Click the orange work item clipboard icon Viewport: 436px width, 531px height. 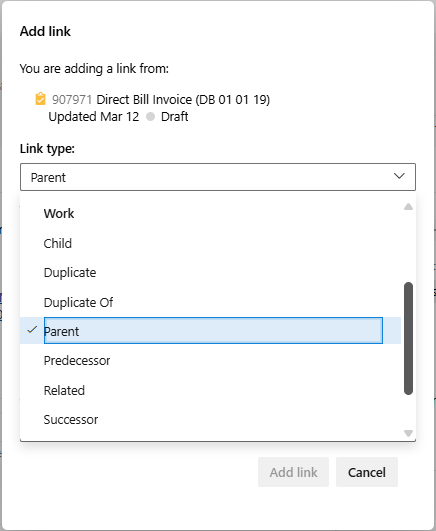pos(40,99)
